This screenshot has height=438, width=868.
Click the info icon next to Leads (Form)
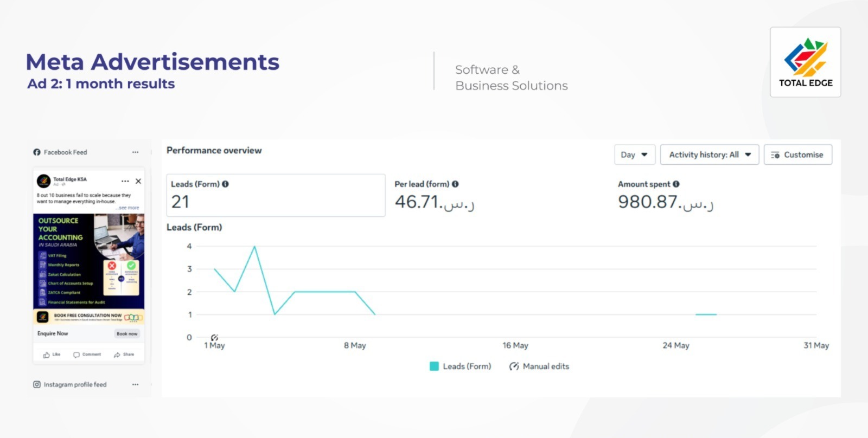coord(225,184)
